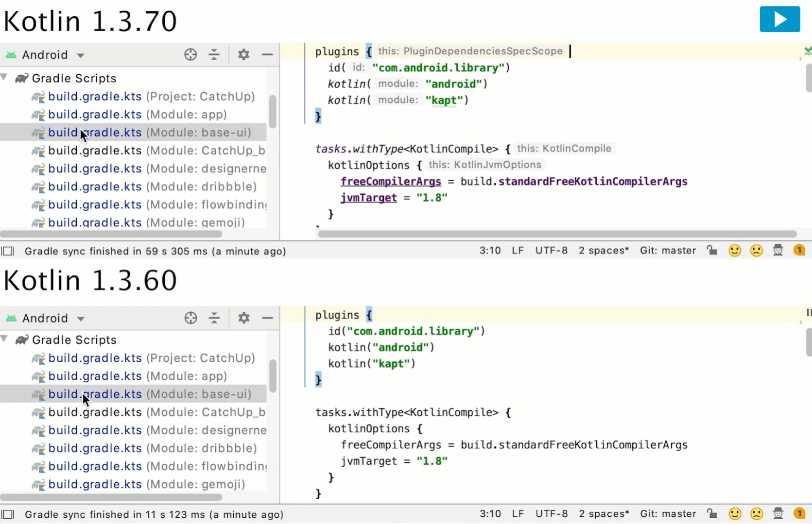Image resolution: width=812 pixels, height=524 pixels.
Task: Click the incognito user status bar icon
Action: [778, 250]
